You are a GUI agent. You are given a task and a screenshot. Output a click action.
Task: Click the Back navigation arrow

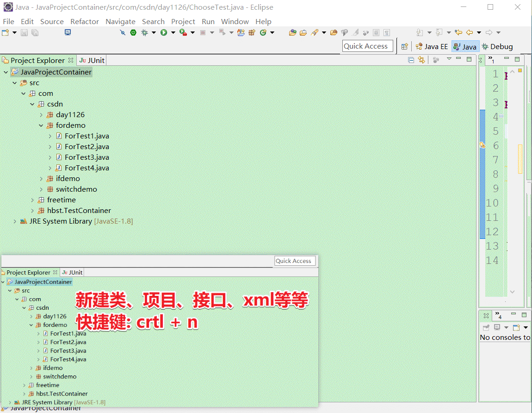470,32
